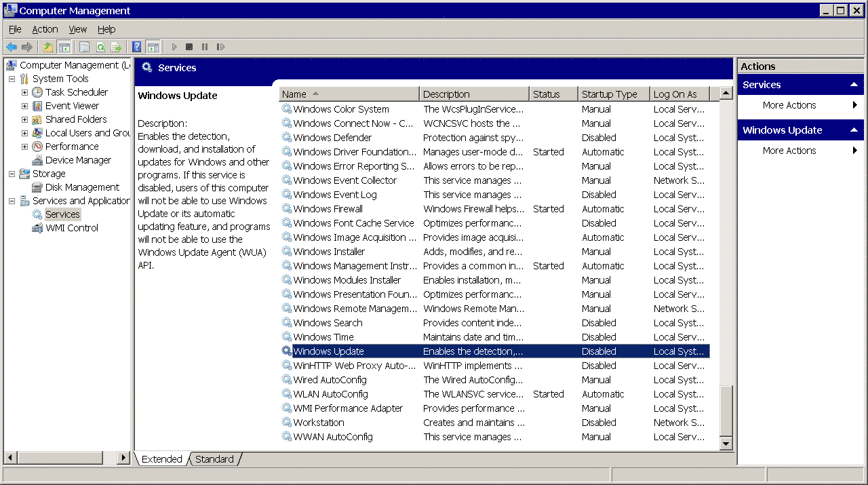Sort by the Description column header
Viewport: 868px width, 485px height.
[475, 94]
